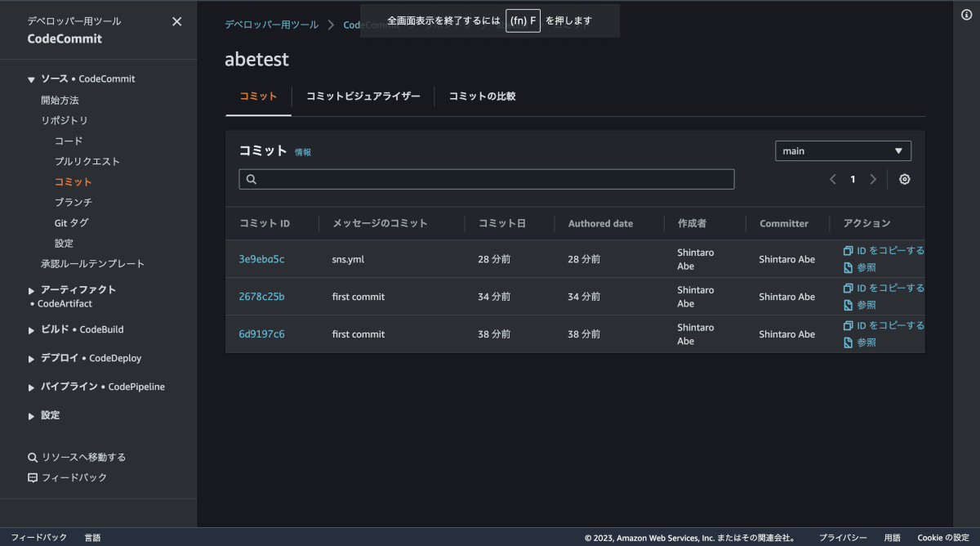Copy ID for commit 3e9eba5c
Viewport: 980px width, 546px height.
tap(884, 251)
